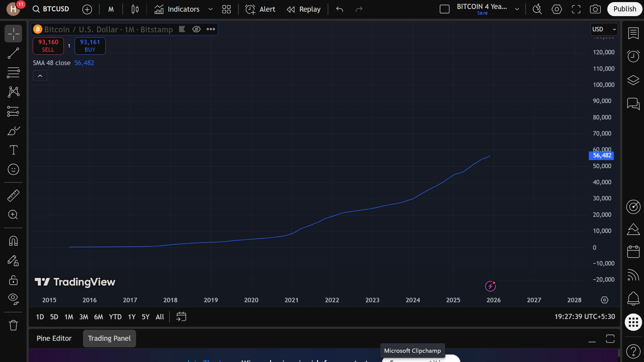
Task: Select the measure ruler tool
Action: pos(13,196)
